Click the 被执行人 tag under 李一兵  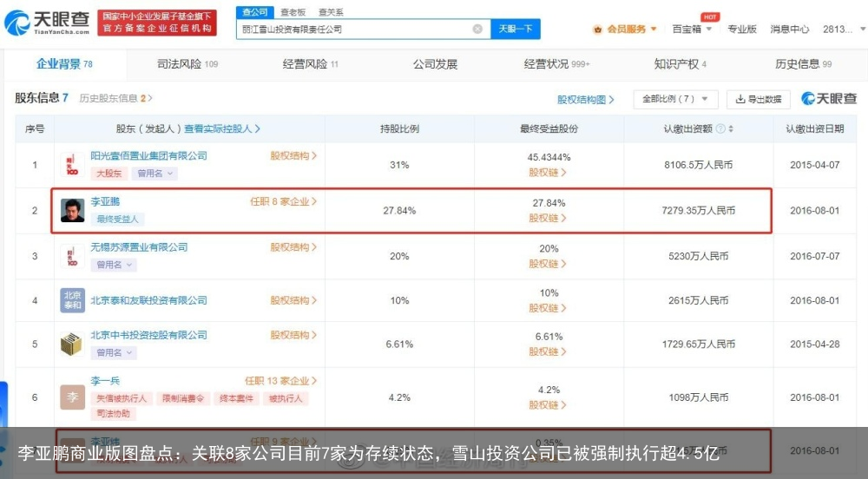click(x=286, y=399)
